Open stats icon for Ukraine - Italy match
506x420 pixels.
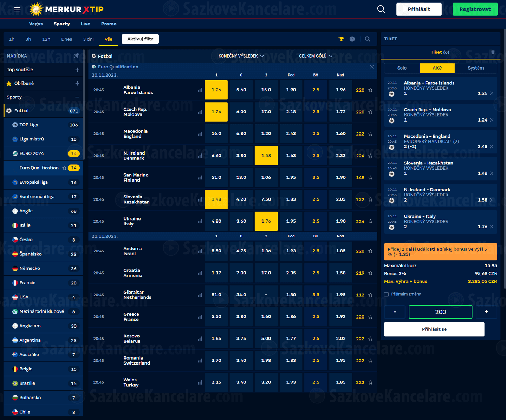(200, 221)
